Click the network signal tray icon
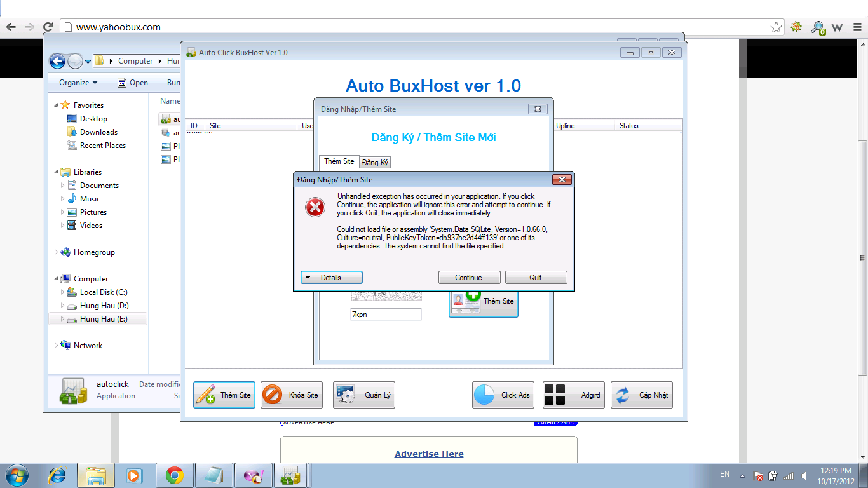This screenshot has height=488, width=868. [789, 475]
